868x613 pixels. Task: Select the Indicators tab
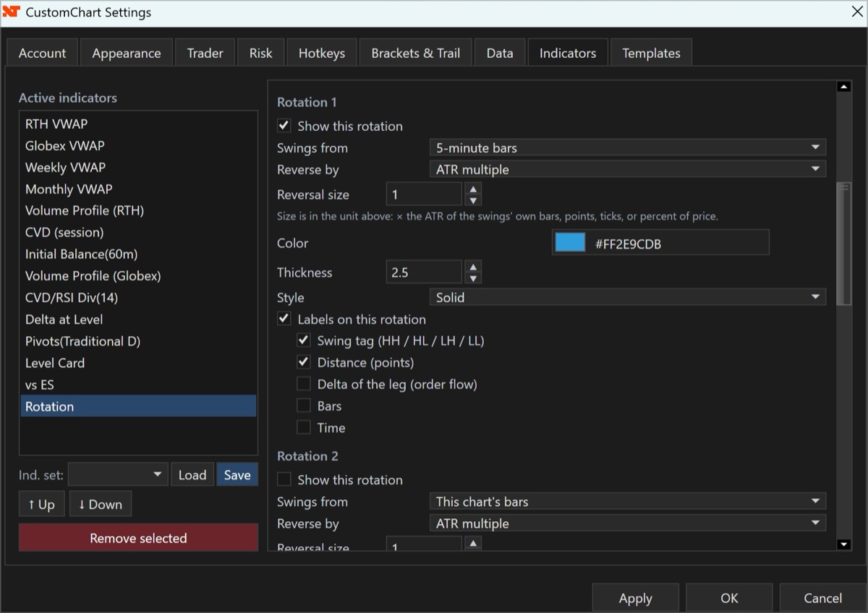point(568,53)
